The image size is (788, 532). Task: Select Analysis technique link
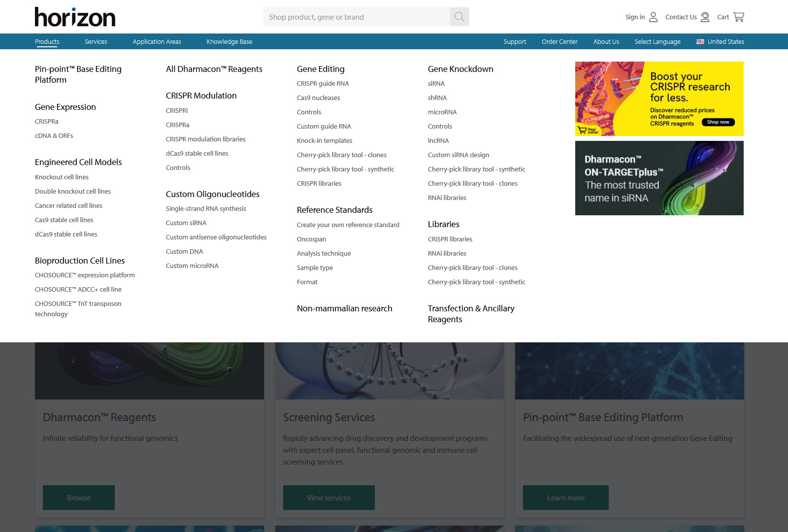[324, 254]
